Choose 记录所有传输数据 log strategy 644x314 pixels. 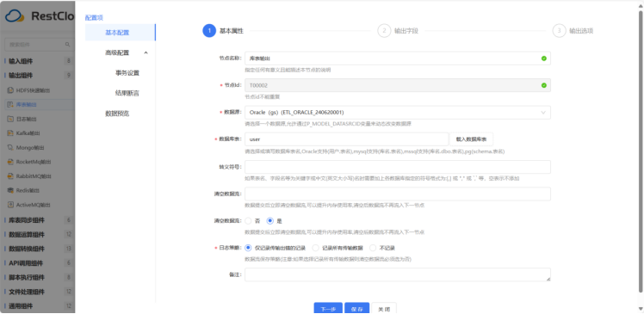[x=315, y=248]
